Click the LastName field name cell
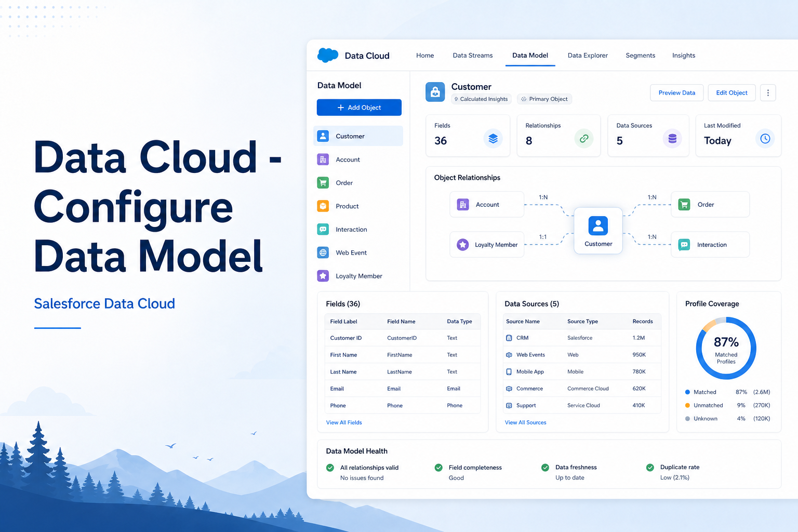This screenshot has width=798, height=532. 400,372
